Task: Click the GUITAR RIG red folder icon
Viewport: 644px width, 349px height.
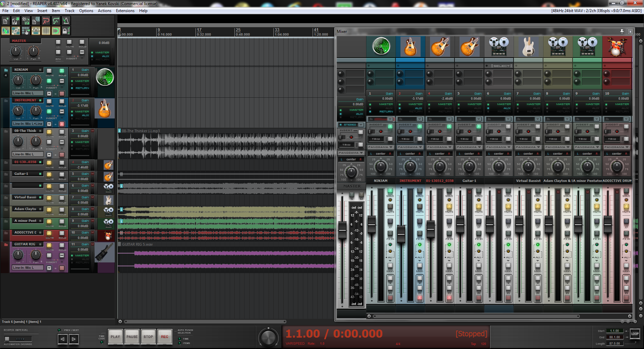Action: tap(6, 245)
